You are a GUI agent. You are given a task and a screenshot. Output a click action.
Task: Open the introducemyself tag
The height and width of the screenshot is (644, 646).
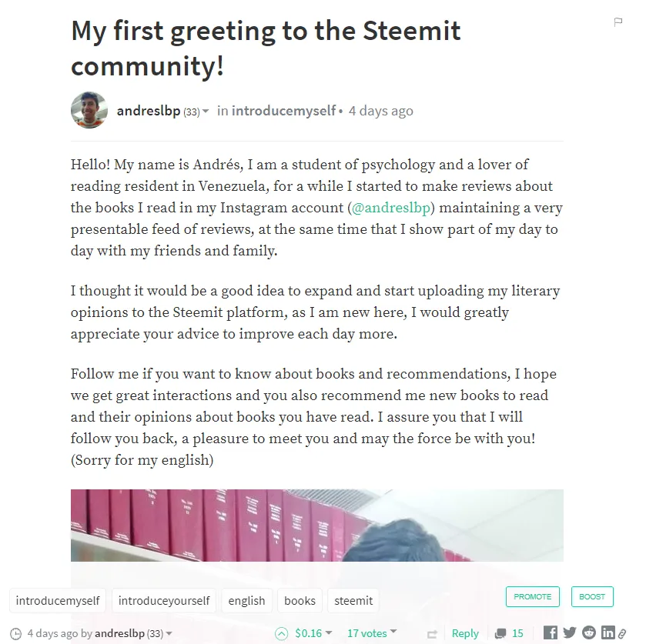[x=58, y=601]
